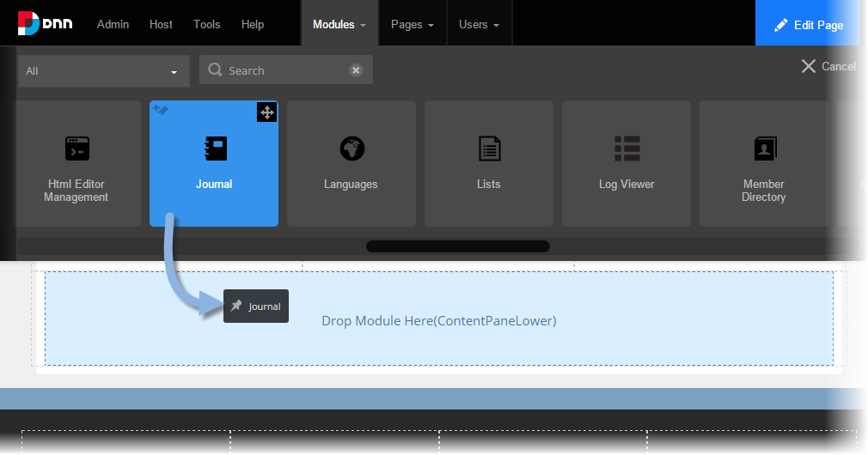Expand the Modules dropdown menu

point(339,24)
